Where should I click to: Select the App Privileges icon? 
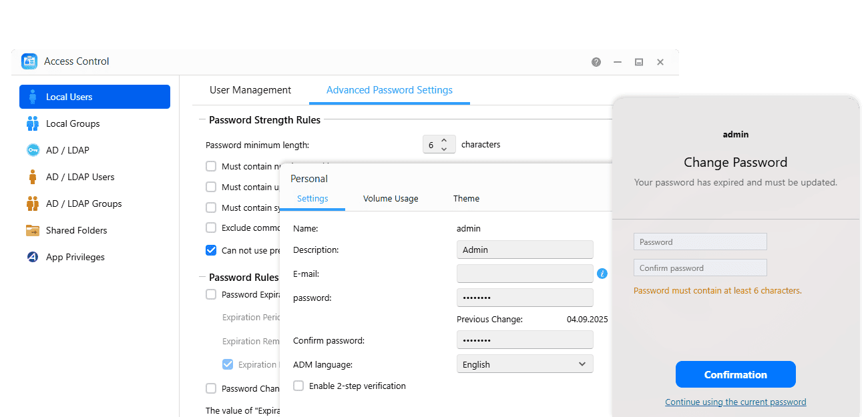[x=33, y=257]
